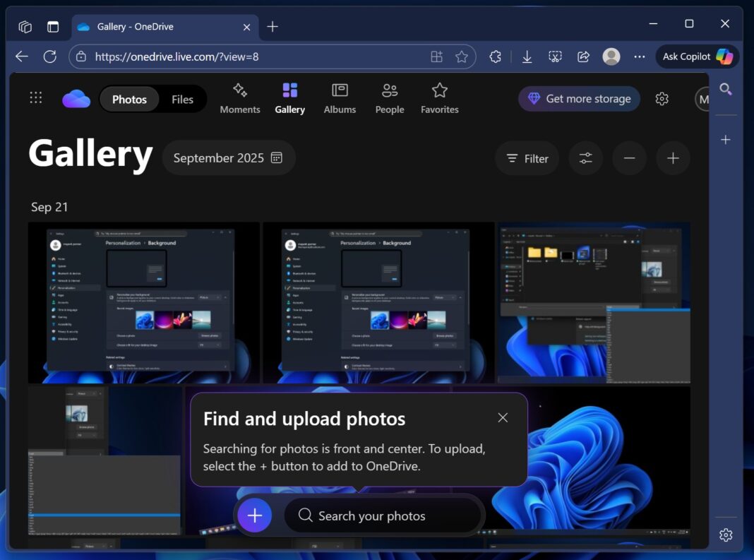Adjust view size with the slider icon
The image size is (754, 560).
click(x=585, y=157)
